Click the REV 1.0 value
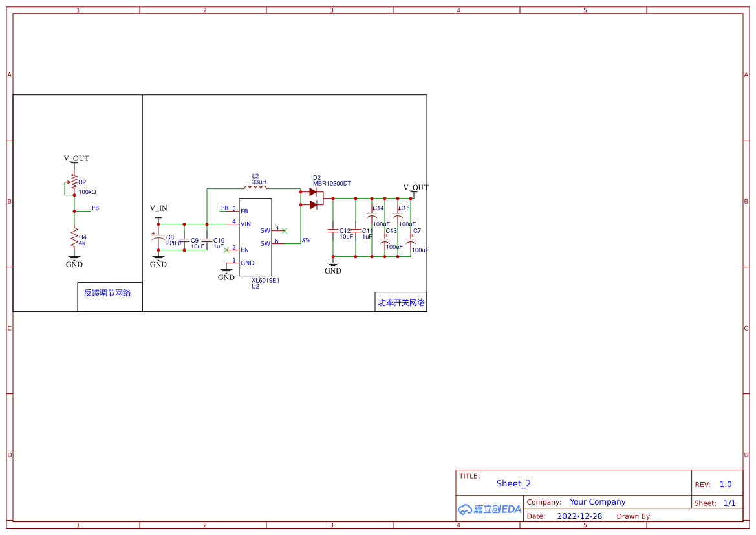Screen dimensions: 756x535 click(x=725, y=485)
